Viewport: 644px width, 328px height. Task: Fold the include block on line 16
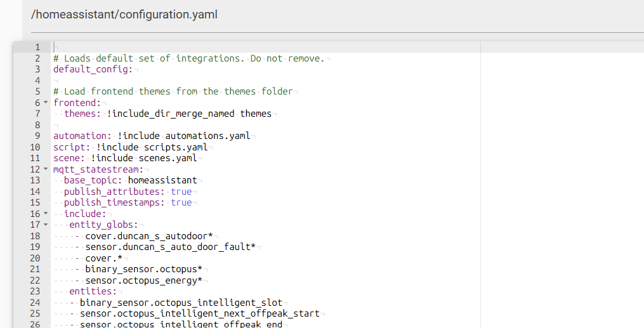(46, 213)
